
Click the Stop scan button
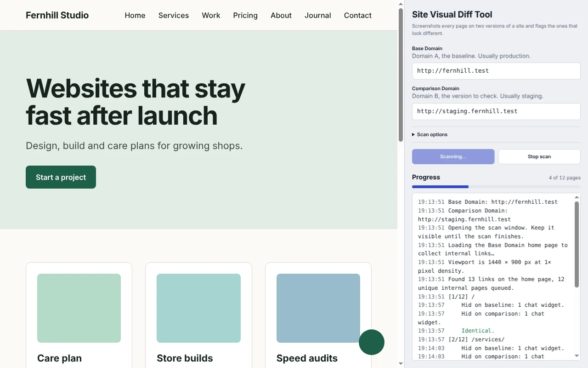[539, 156]
